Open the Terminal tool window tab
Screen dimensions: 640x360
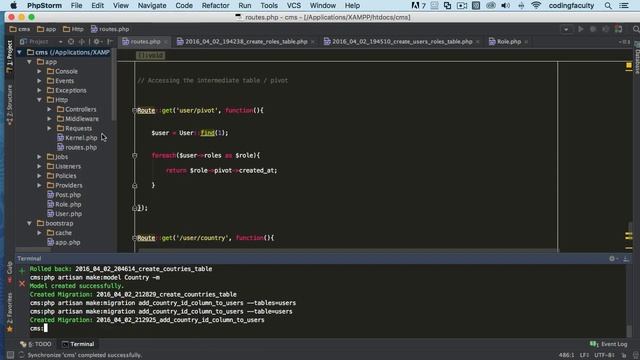click(x=78, y=344)
